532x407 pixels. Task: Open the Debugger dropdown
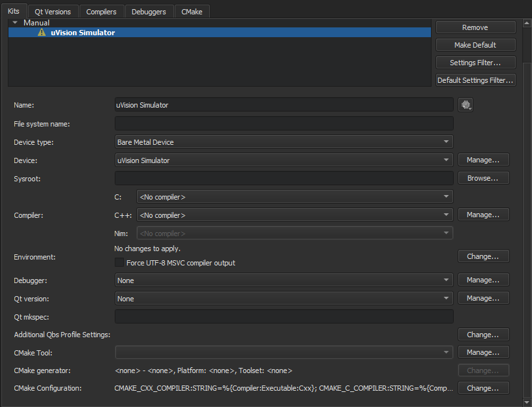[x=284, y=279]
